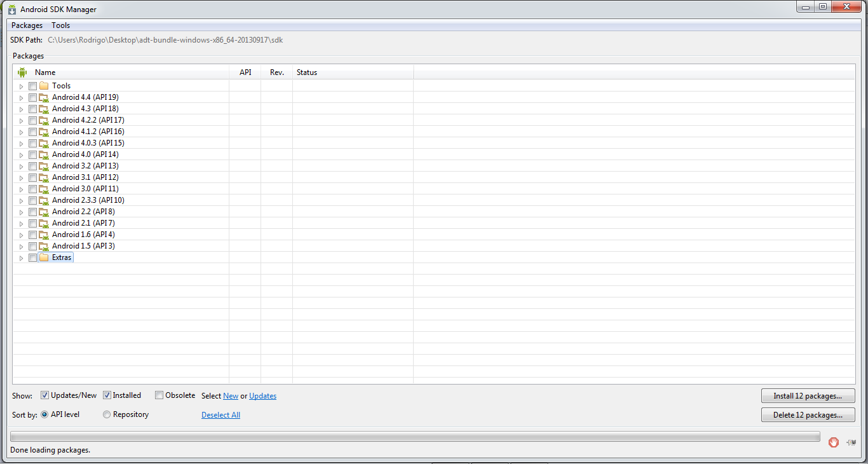Click the green Android icon in header
Viewport: 868px width, 464px height.
pyautogui.click(x=22, y=72)
